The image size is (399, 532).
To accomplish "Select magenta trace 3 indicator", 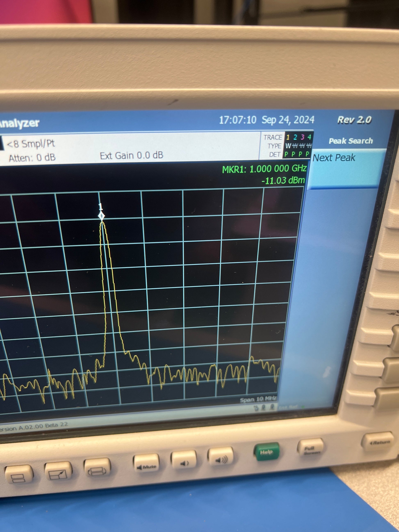I will 302,137.
